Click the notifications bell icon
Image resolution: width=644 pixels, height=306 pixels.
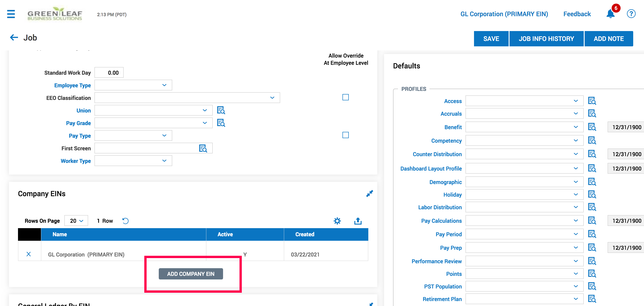(x=610, y=14)
